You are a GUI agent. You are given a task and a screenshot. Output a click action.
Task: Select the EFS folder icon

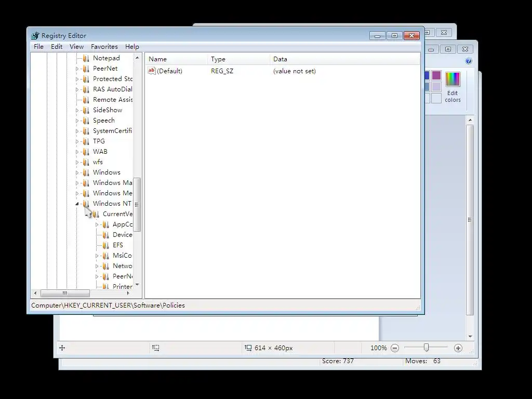(x=106, y=245)
